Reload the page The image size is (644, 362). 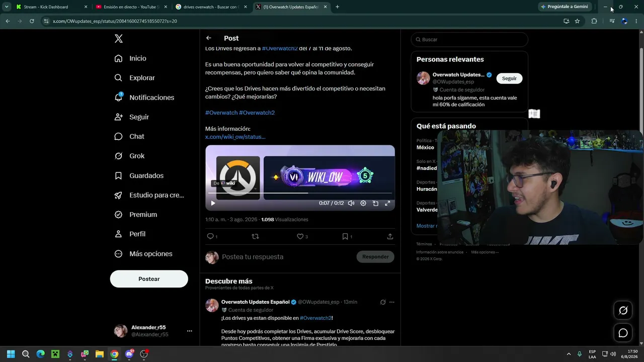pos(32,21)
